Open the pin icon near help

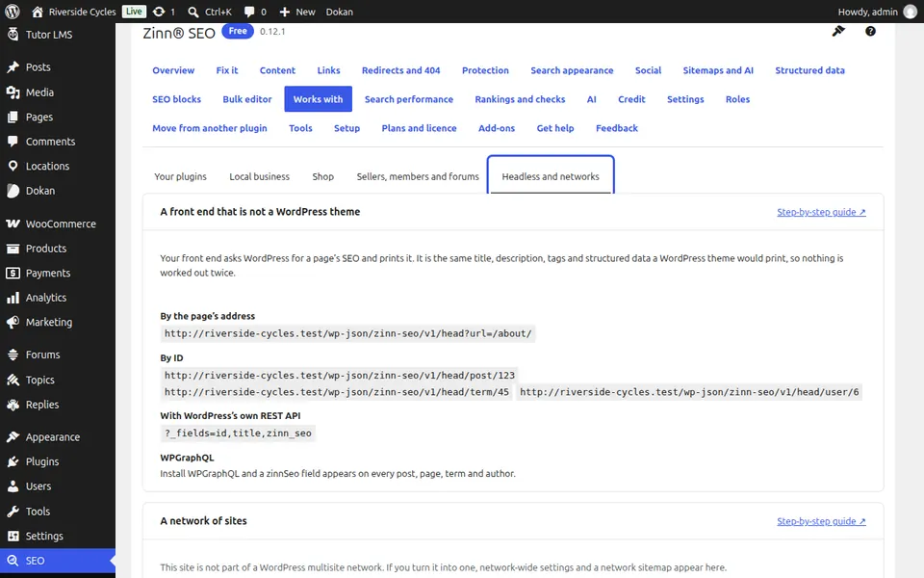pyautogui.click(x=838, y=31)
